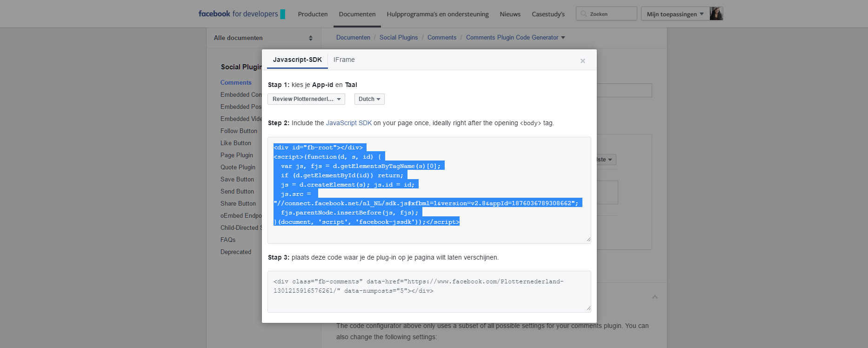Viewport: 868px width, 348px height.
Task: Open Embedded Videos sidebar link
Action: point(241,119)
